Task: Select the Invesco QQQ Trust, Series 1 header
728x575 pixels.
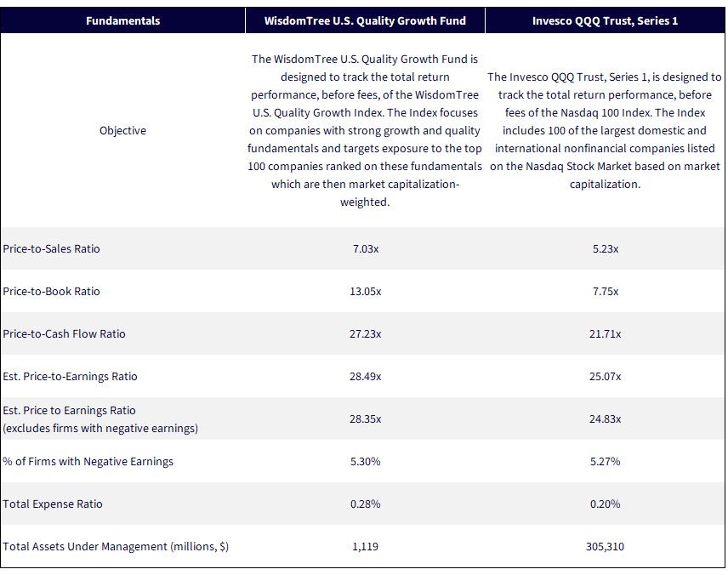Action: (605, 21)
